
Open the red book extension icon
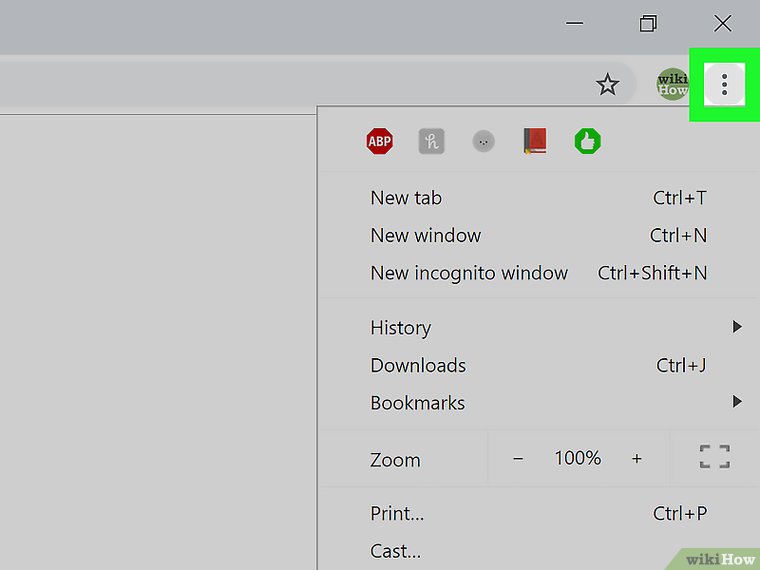[x=535, y=142]
